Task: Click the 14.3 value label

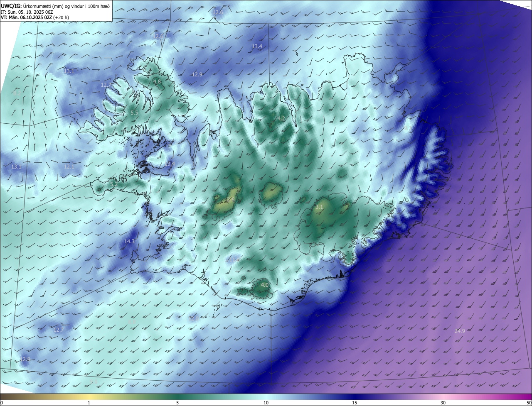Action: click(x=129, y=241)
